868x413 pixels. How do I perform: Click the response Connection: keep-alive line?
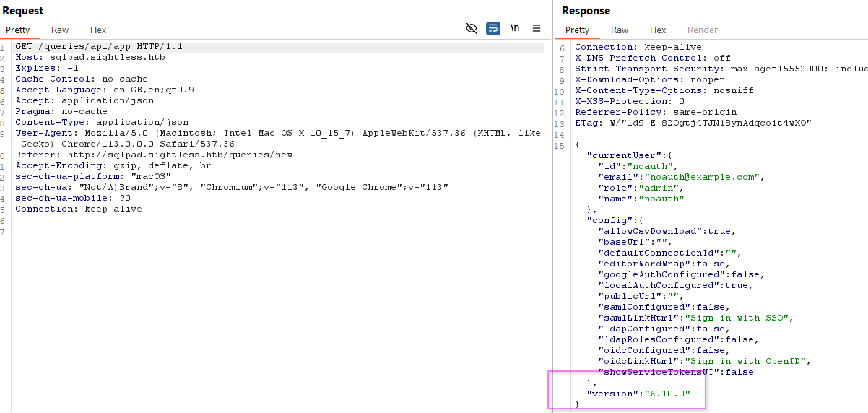coord(638,47)
